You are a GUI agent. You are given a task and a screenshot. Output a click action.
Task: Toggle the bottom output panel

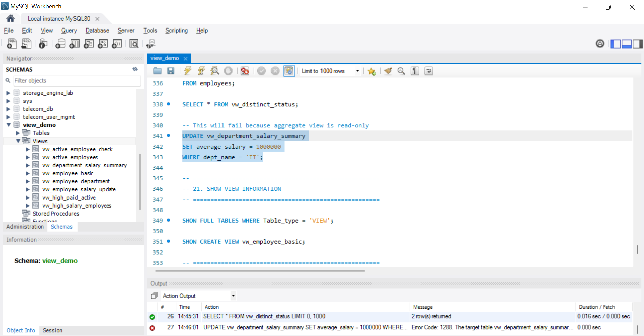click(627, 44)
